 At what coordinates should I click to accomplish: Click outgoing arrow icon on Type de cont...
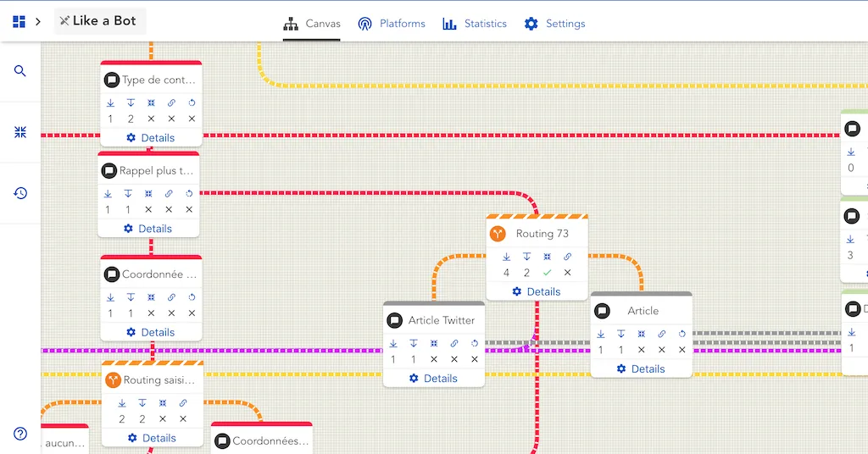pyautogui.click(x=131, y=102)
